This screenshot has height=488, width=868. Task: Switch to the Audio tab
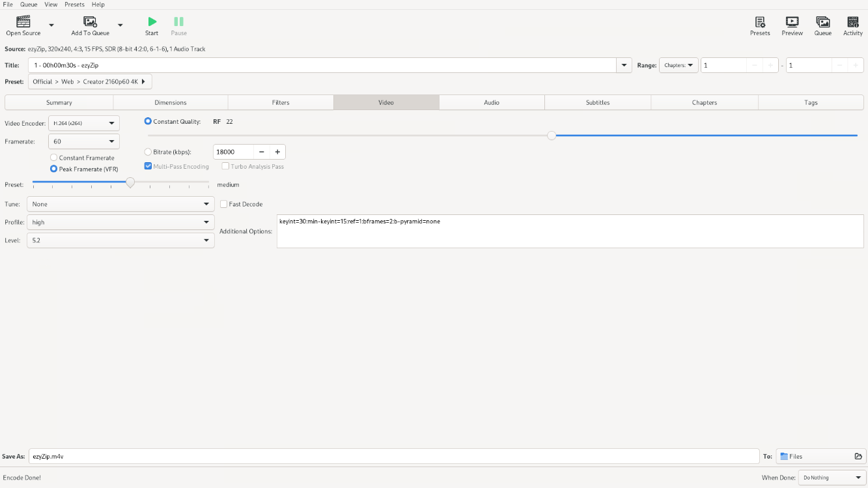coord(492,102)
